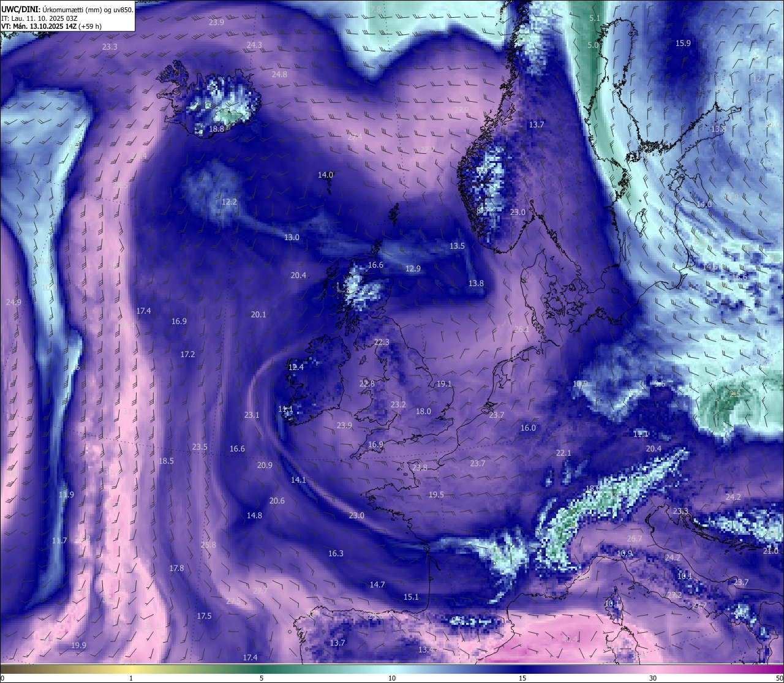Click the 20.9 map value
Image resolution: width=784 pixels, height=683 pixels.
265,465
